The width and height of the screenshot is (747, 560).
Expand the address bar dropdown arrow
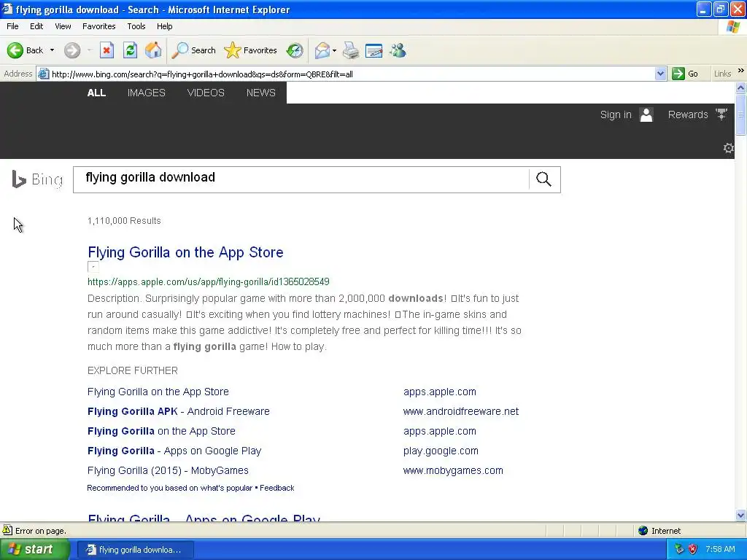[660, 74]
